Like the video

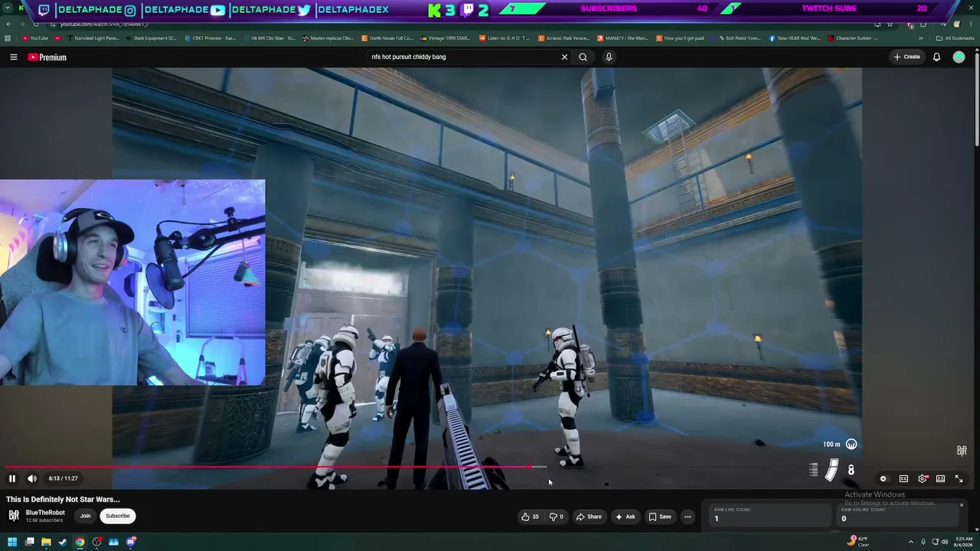coord(530,517)
